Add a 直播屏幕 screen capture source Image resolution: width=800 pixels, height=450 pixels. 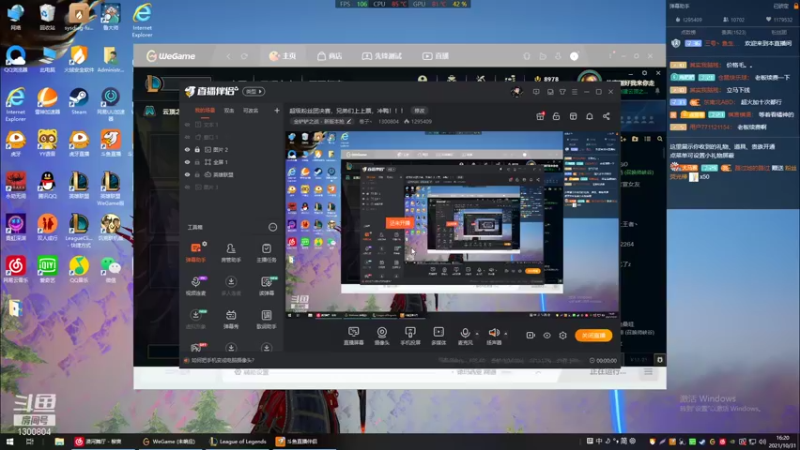[354, 336]
